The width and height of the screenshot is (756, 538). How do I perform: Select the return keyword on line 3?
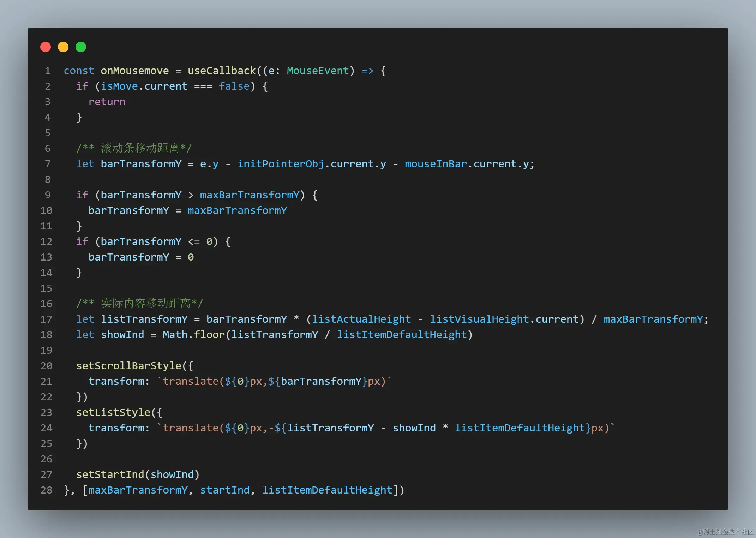coord(107,102)
